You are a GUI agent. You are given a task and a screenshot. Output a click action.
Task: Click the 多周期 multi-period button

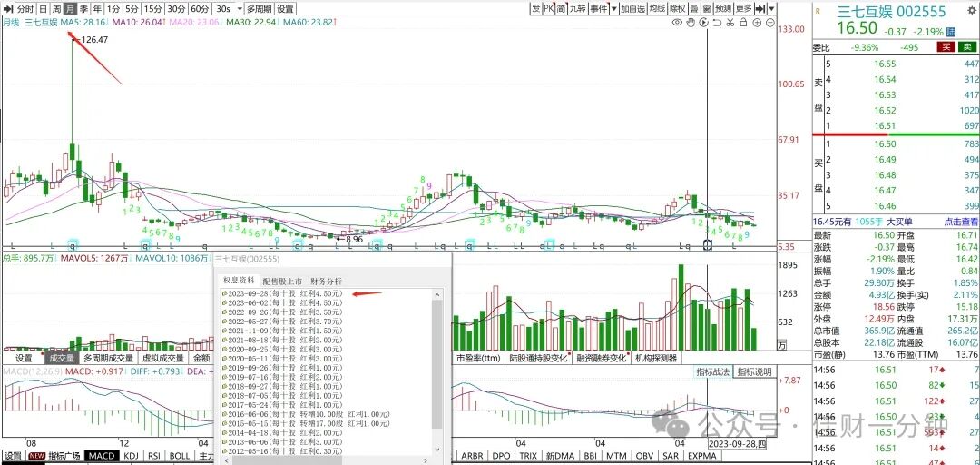pos(260,9)
